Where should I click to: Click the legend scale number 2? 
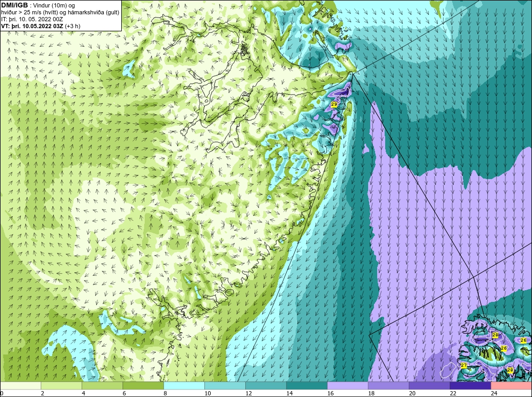[43, 393]
